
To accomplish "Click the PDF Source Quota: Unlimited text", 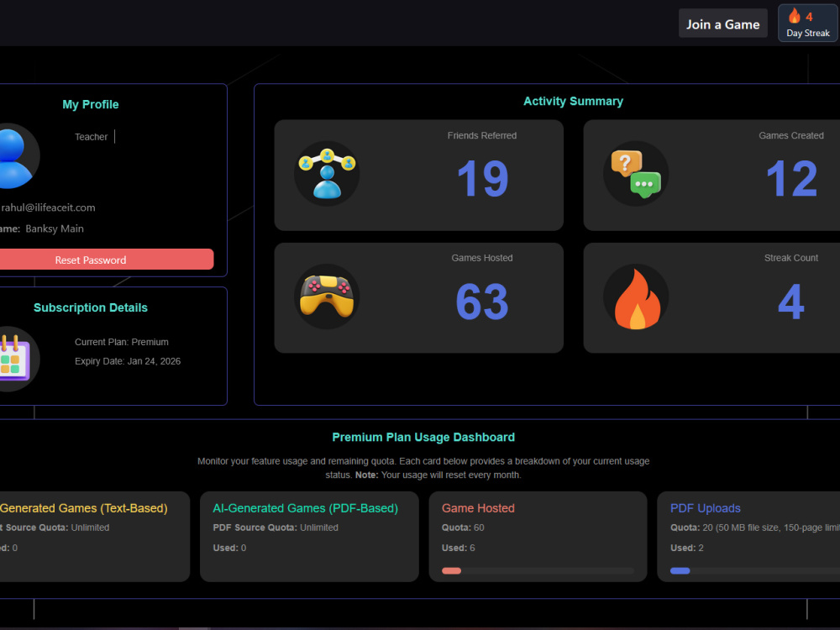I will click(x=276, y=528).
